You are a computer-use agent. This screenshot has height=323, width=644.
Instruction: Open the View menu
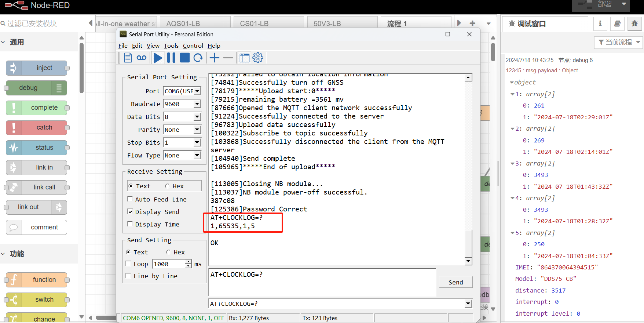point(153,46)
